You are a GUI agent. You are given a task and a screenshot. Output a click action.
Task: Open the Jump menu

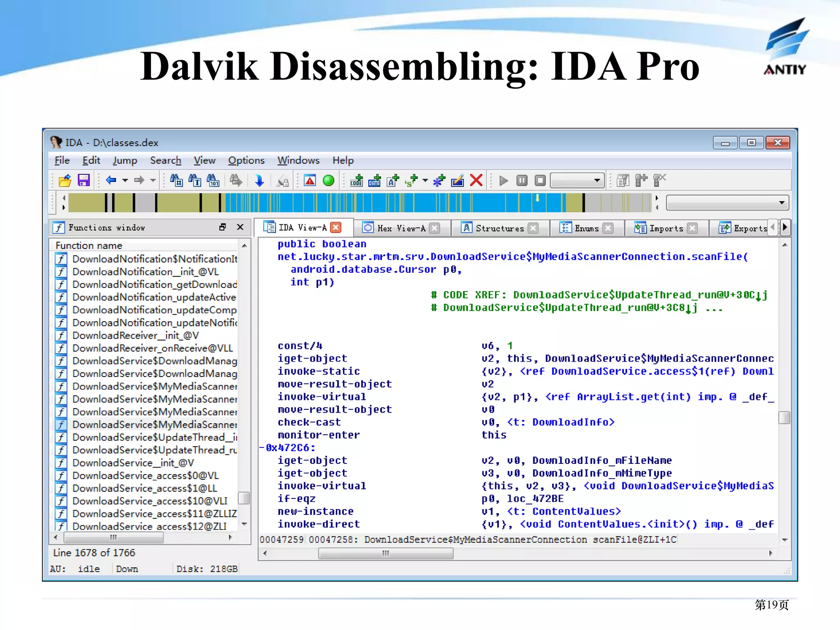click(125, 160)
